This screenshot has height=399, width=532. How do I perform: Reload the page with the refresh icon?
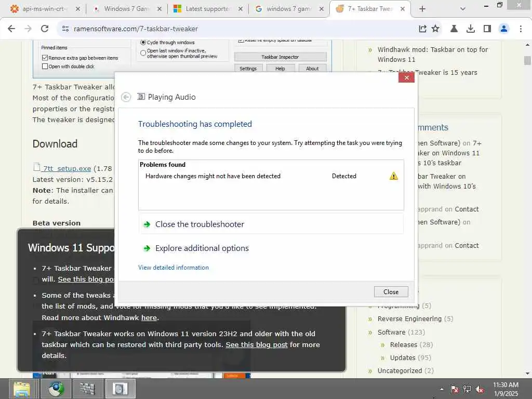tap(45, 29)
